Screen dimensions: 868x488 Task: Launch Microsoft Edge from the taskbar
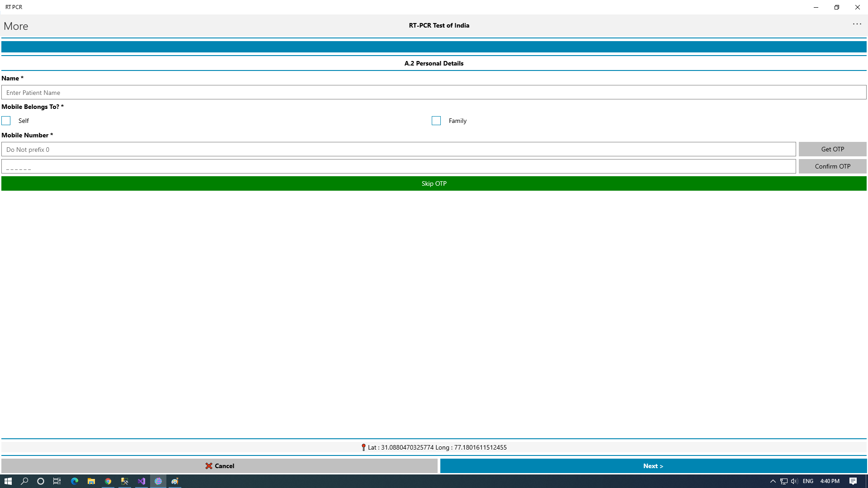pos(75,481)
